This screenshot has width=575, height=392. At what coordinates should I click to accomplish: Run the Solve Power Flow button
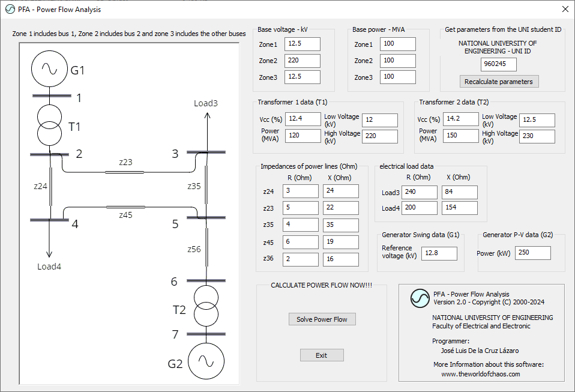322,319
